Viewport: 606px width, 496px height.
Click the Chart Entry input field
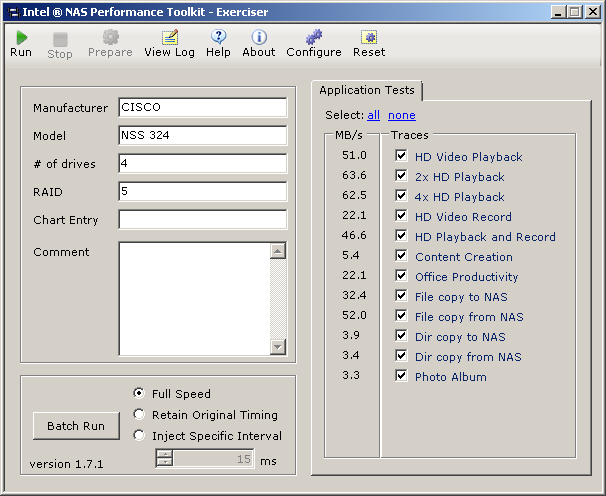point(203,220)
